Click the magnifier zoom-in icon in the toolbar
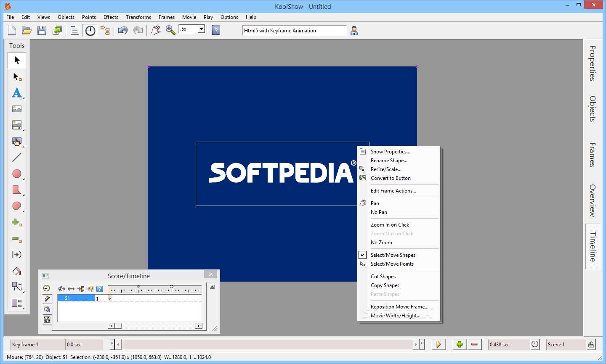The width and height of the screenshot is (606, 364). 170,30
